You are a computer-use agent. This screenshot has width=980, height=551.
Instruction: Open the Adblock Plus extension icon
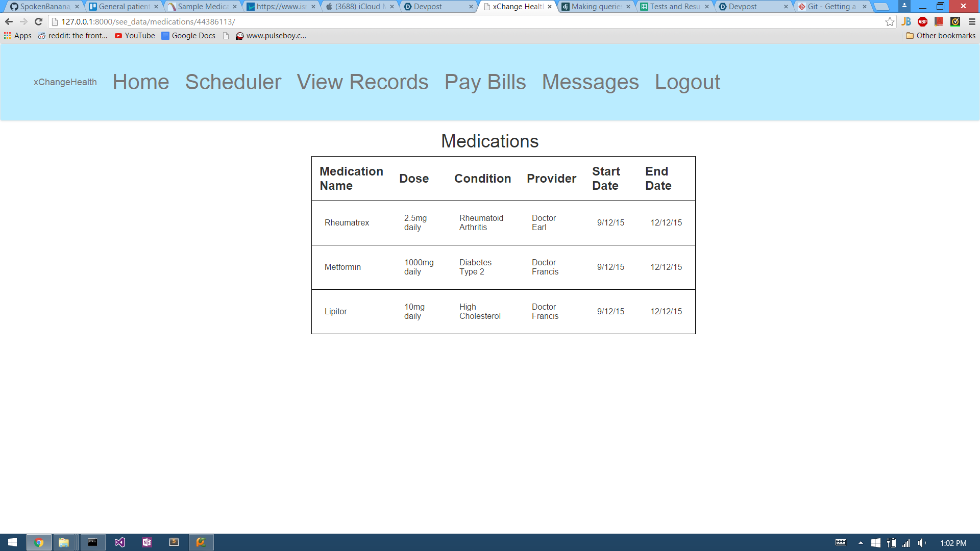[x=922, y=21]
